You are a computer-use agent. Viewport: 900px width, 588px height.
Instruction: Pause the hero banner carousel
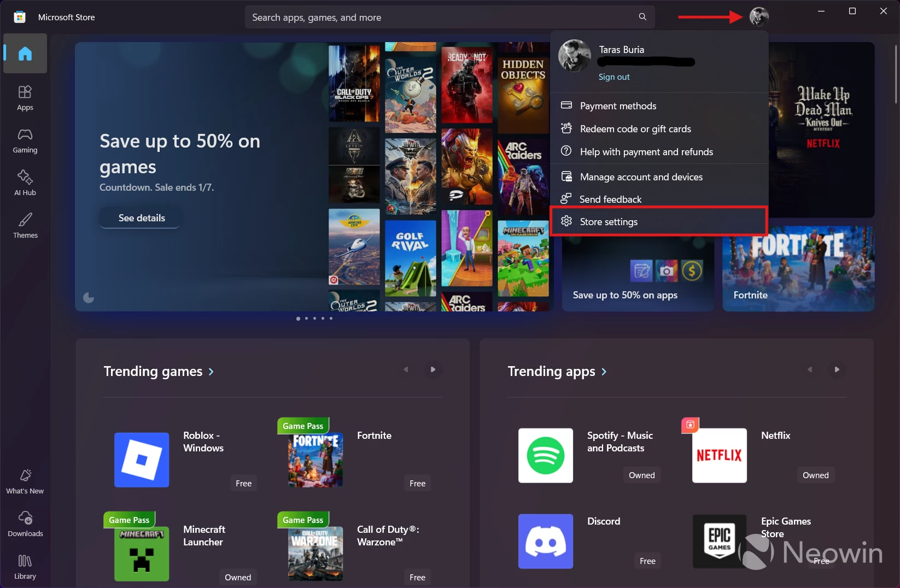[89, 297]
